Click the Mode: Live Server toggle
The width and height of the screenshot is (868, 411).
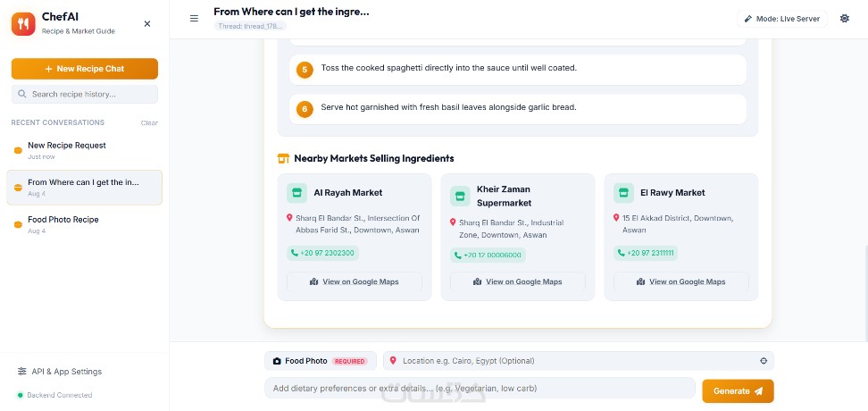[781, 19]
